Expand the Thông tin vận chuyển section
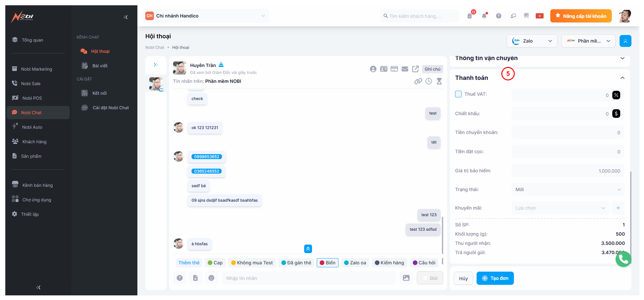The width and height of the screenshot is (644, 300). point(623,58)
